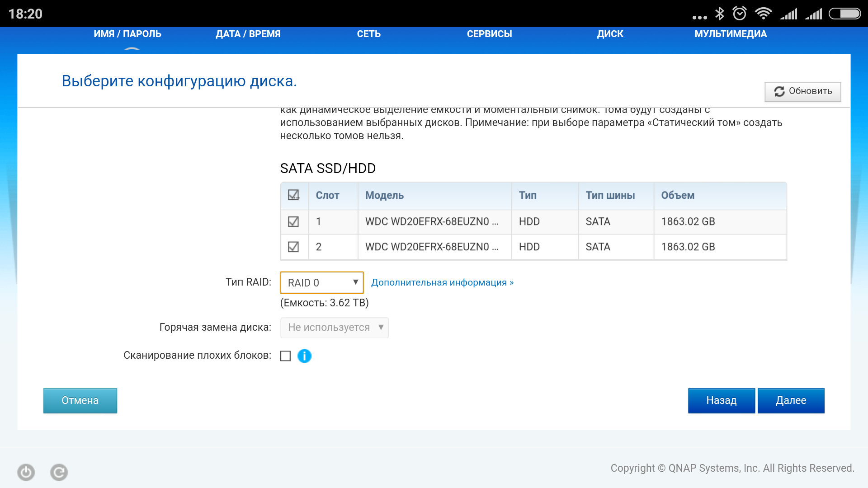Uncheck the slot 1 disk checkbox
This screenshot has width=868, height=488.
(x=293, y=221)
